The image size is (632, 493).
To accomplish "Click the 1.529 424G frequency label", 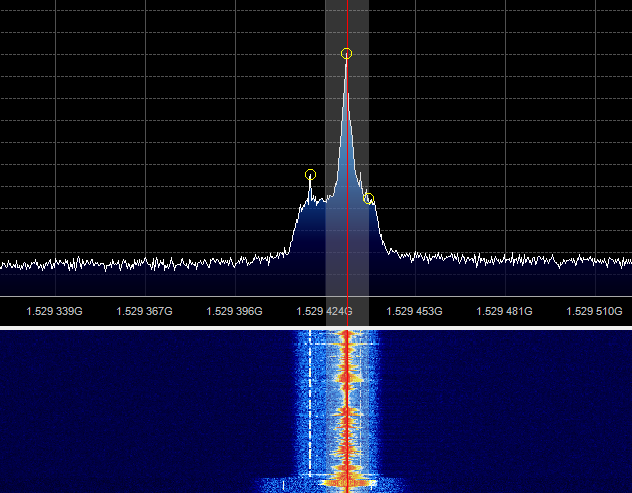I will point(324,311).
